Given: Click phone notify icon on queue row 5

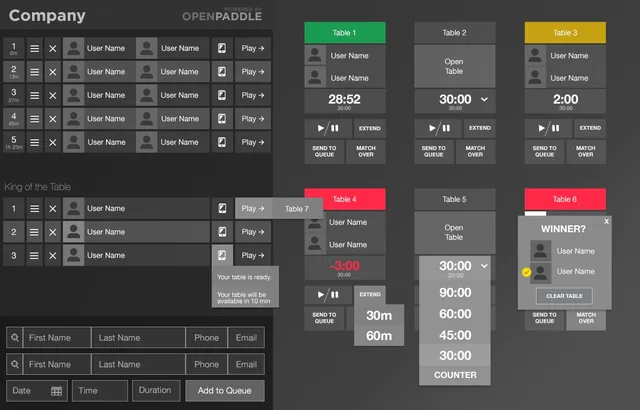Looking at the screenshot, I should [222, 142].
